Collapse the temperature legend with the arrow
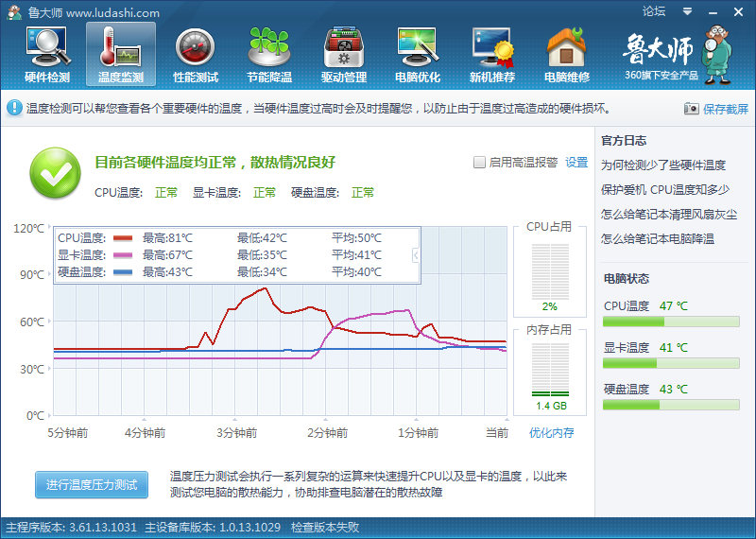The height and width of the screenshot is (539, 756). tap(415, 255)
